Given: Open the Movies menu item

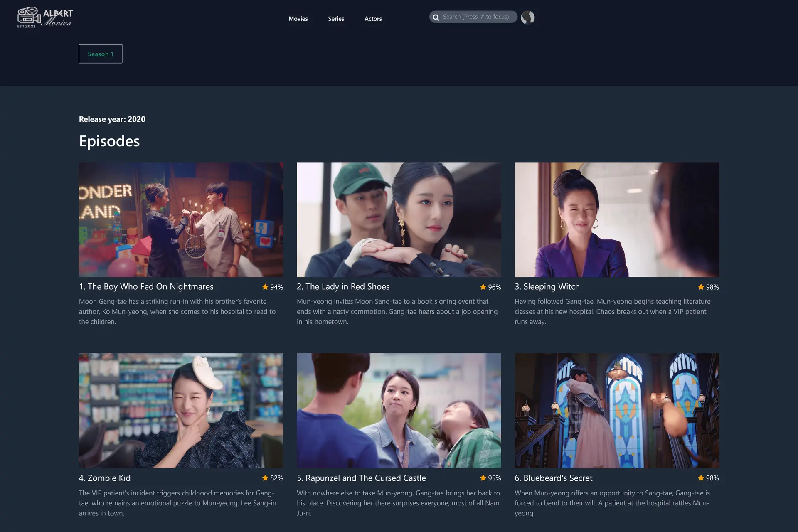Looking at the screenshot, I should [298, 19].
